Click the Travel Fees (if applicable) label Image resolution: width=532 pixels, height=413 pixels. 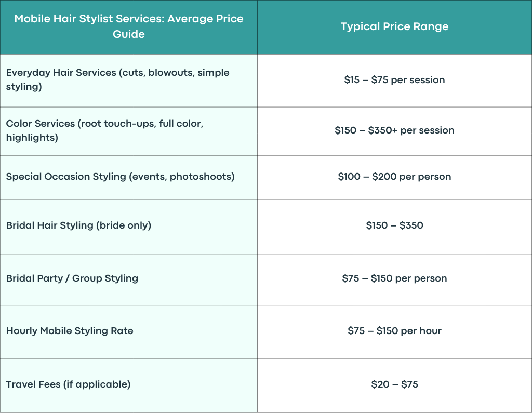point(68,384)
